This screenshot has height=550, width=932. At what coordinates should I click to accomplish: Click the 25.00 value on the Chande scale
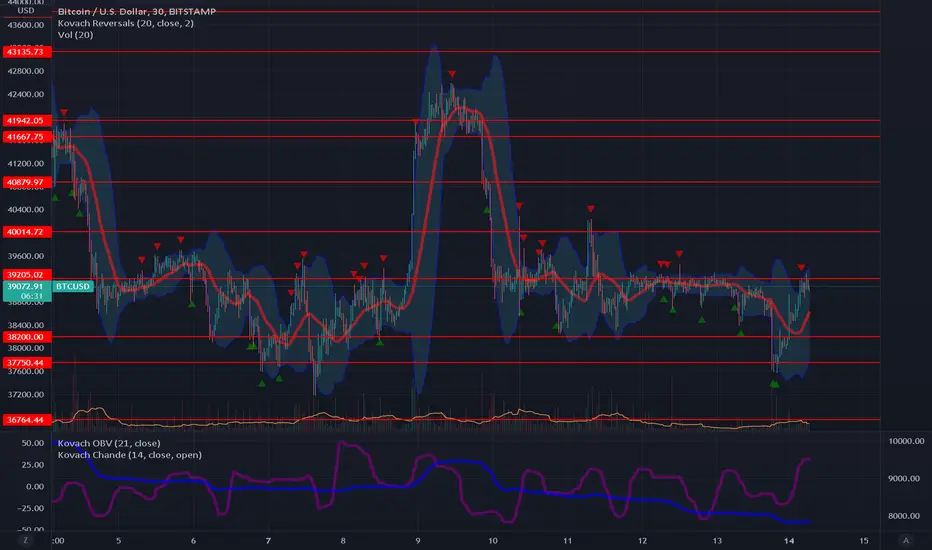coord(33,464)
